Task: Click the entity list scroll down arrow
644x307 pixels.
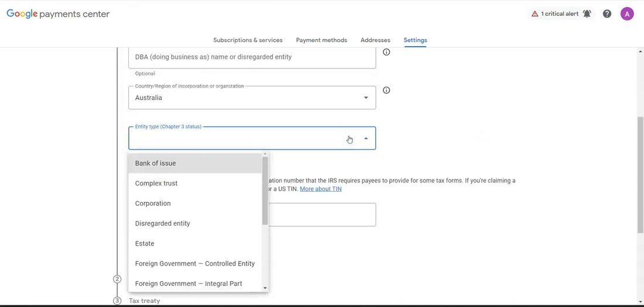Action: pyautogui.click(x=265, y=288)
